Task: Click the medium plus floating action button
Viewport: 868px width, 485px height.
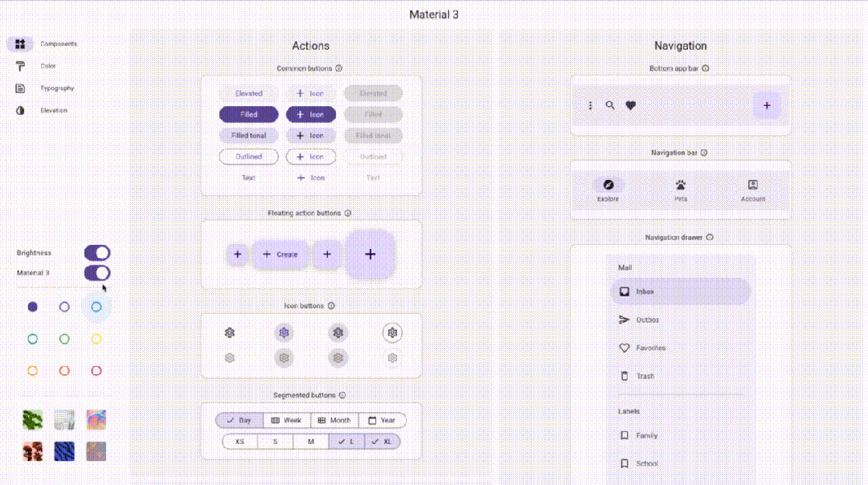Action: point(327,255)
